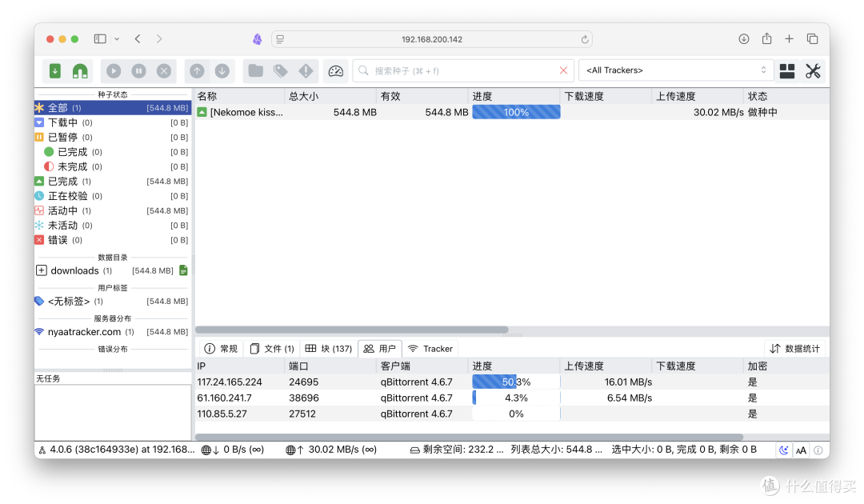Click the Safari reload page icon
This screenshot has width=864, height=504.
pyautogui.click(x=585, y=39)
